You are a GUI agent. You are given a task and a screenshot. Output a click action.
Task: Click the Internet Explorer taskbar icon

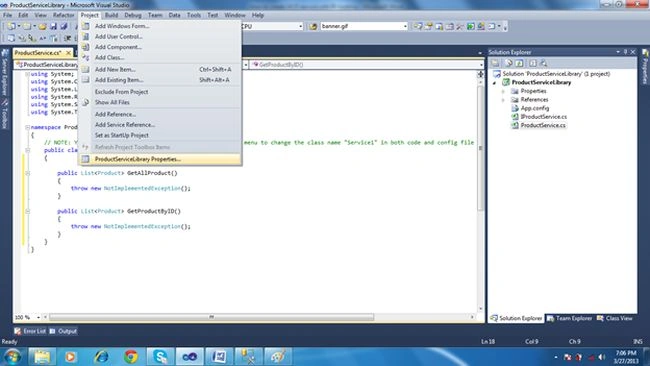click(x=101, y=356)
